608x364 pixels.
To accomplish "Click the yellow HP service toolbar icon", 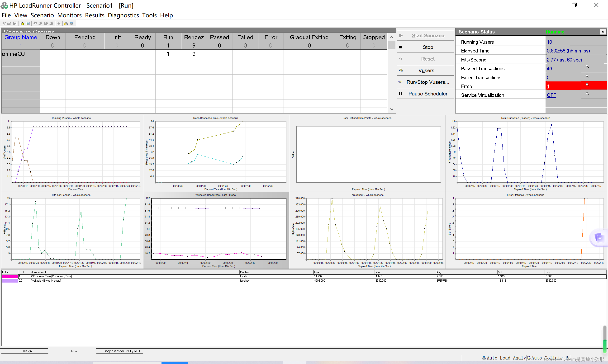I will coord(66,24).
